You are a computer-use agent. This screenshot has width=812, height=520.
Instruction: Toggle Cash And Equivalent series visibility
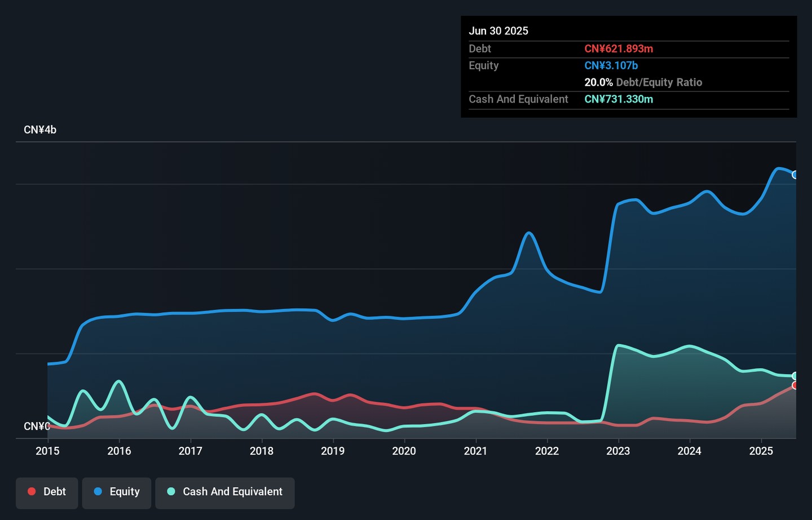(x=224, y=492)
